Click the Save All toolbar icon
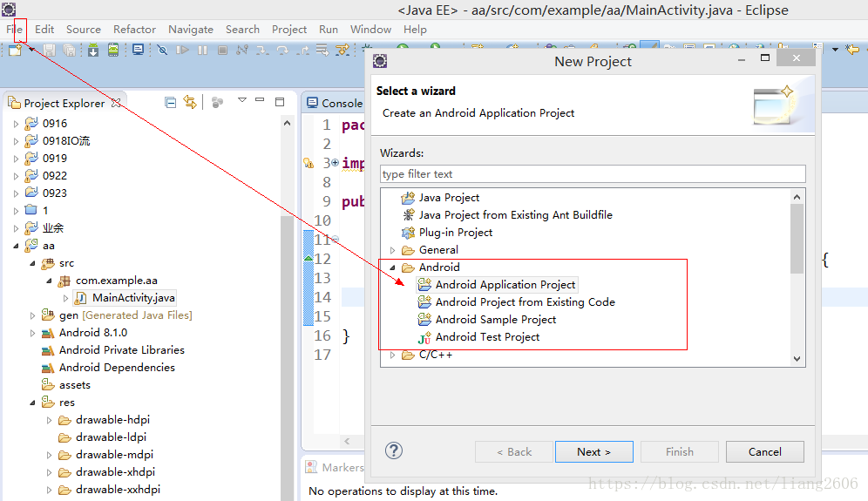The image size is (868, 501). tap(69, 51)
